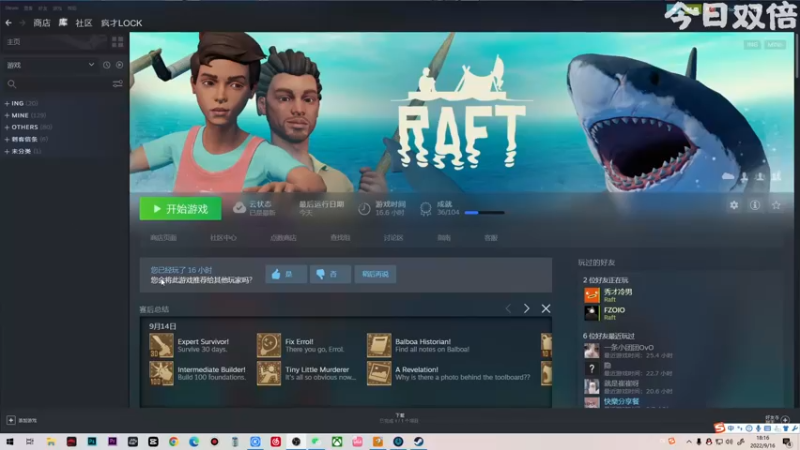Go back with the left arrow
The height and width of the screenshot is (450, 800).
click(x=8, y=22)
